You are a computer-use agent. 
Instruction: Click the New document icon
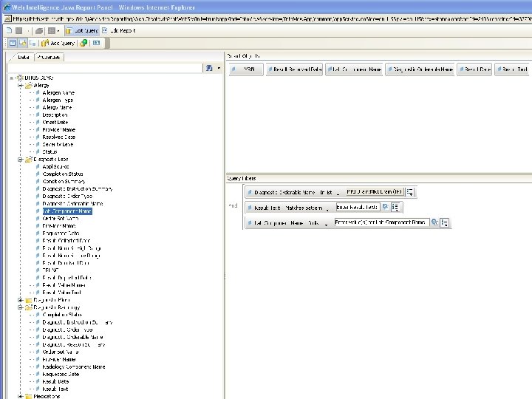[9, 30]
